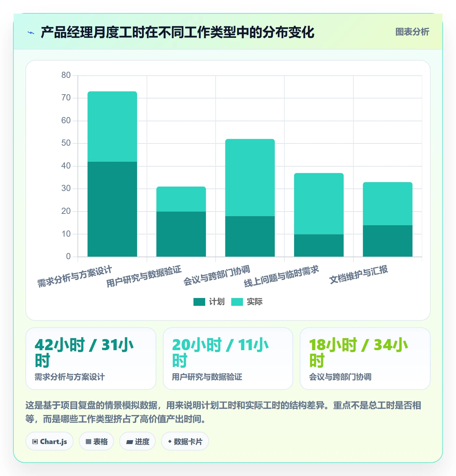The height and width of the screenshot is (476, 456).
Task: Click the axis label 会议与跨部门协调
Action: pyautogui.click(x=217, y=275)
